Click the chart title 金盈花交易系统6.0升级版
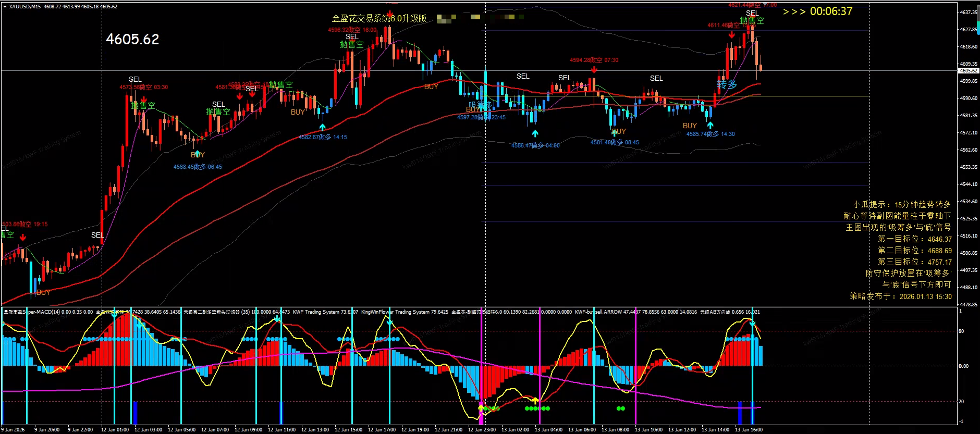980x434 pixels. pyautogui.click(x=379, y=19)
